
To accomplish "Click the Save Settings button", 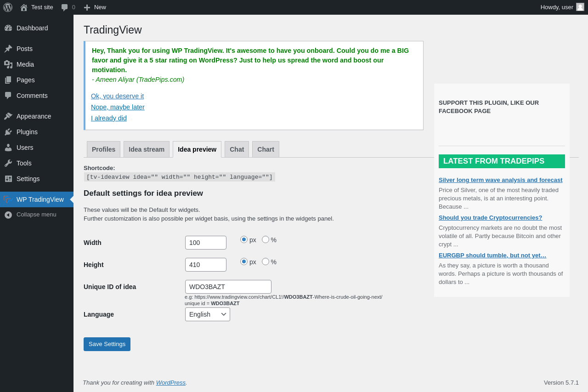I will 107,344.
